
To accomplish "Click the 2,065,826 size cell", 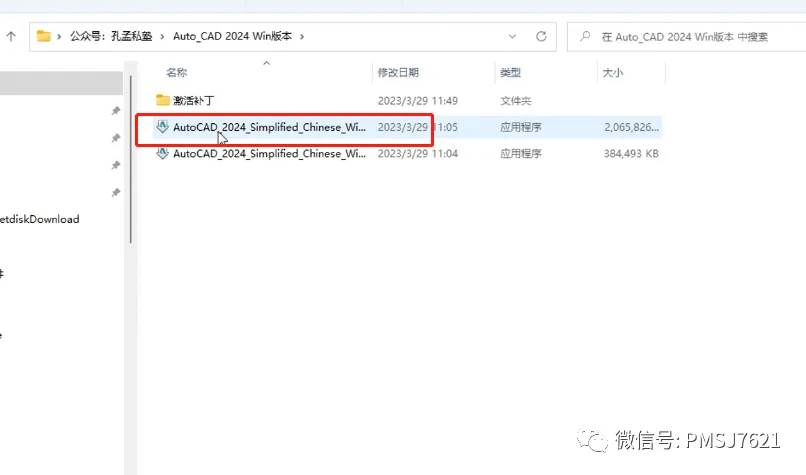I will 631,127.
